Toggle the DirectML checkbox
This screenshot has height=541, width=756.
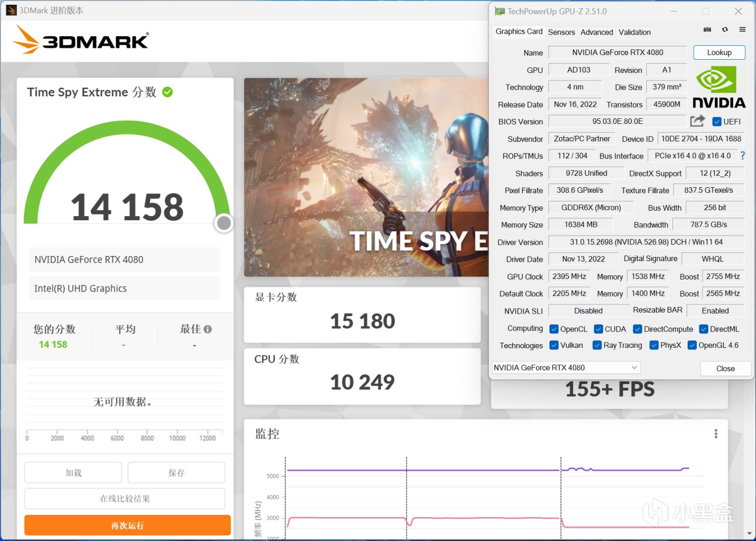point(703,329)
